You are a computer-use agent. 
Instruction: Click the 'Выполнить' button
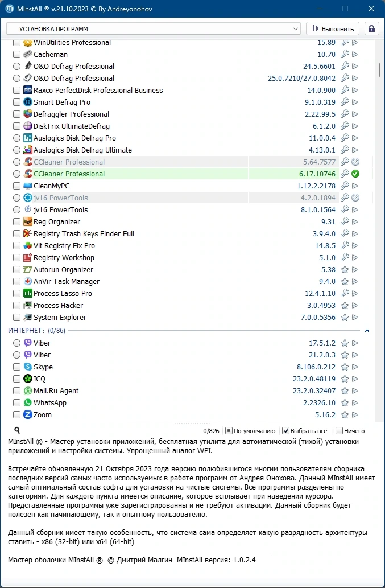pos(333,29)
